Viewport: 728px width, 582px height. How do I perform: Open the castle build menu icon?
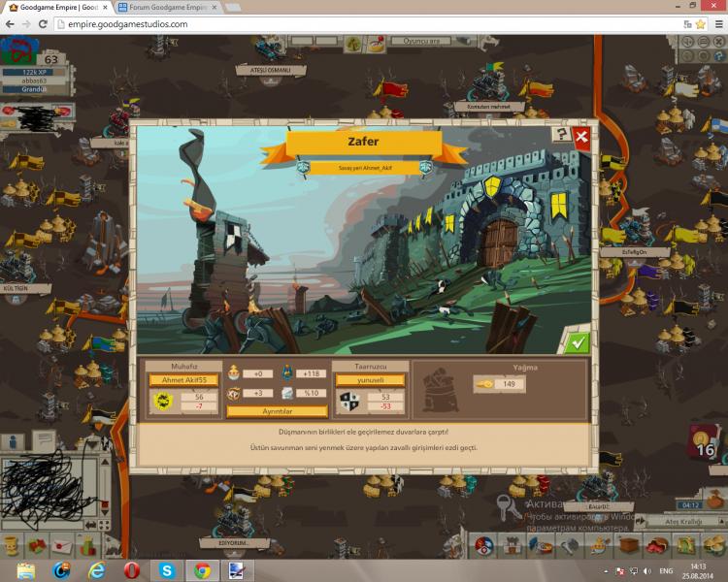tap(513, 546)
